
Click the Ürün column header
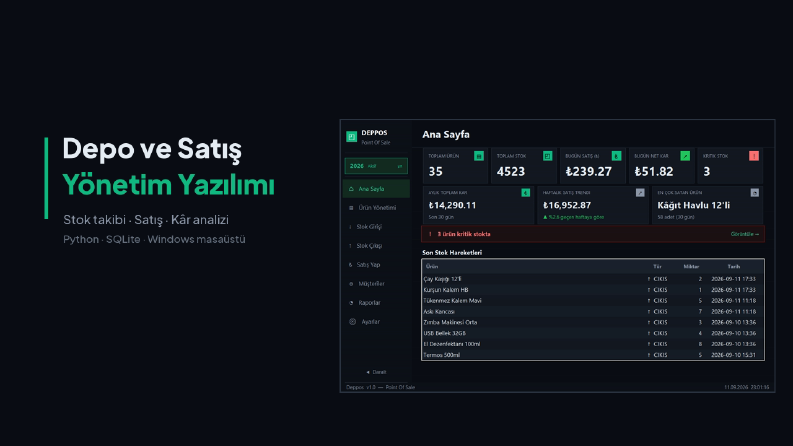(431, 266)
